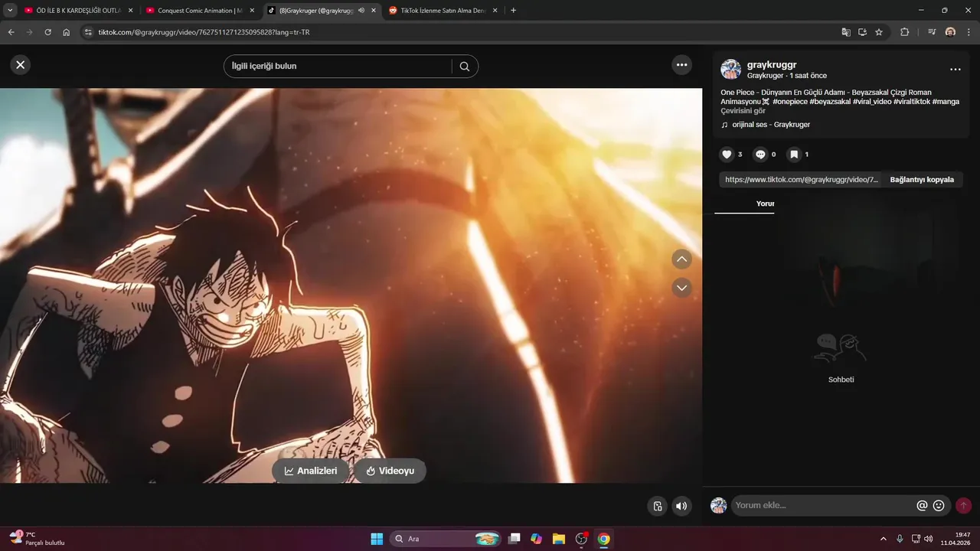Bookmark this page with the star
Viewport: 980px width, 551px height.
point(879,32)
